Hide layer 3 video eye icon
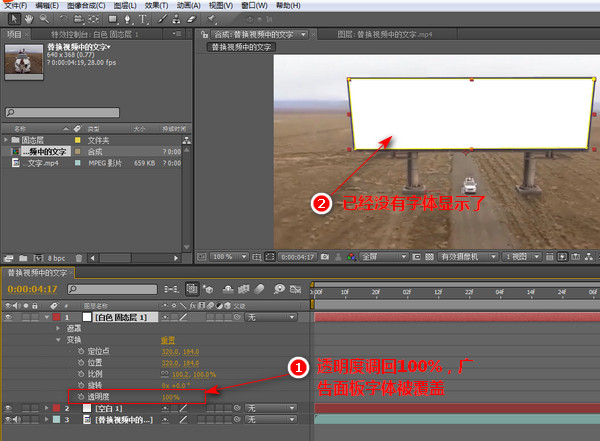600x441 pixels. click(x=8, y=420)
